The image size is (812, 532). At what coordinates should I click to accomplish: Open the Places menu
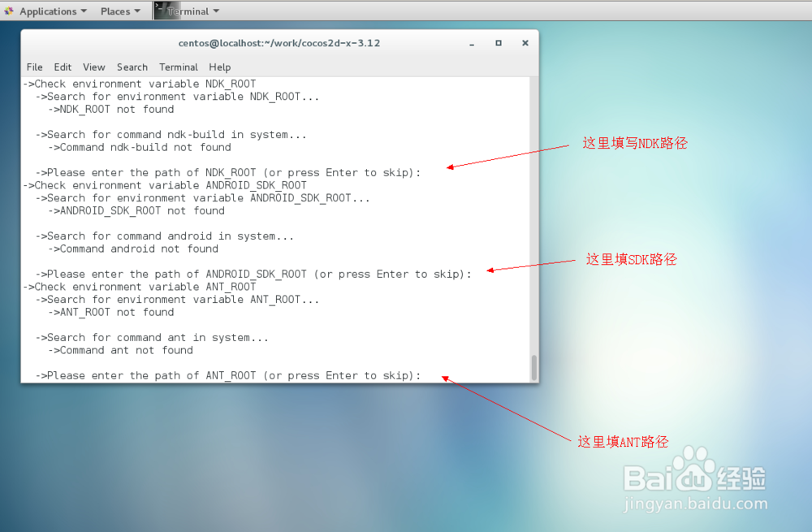(117, 11)
